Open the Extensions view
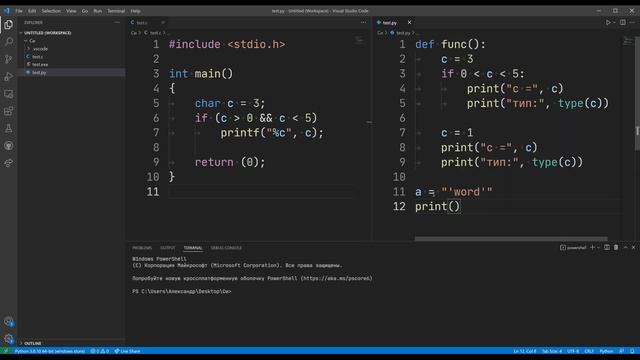Screen dimensions: 640x360 (9, 111)
